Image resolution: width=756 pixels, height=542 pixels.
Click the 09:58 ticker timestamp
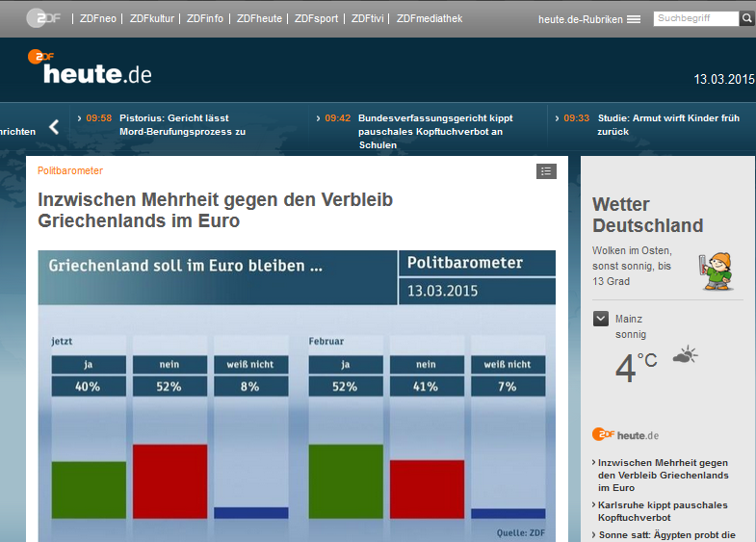pyautogui.click(x=99, y=118)
